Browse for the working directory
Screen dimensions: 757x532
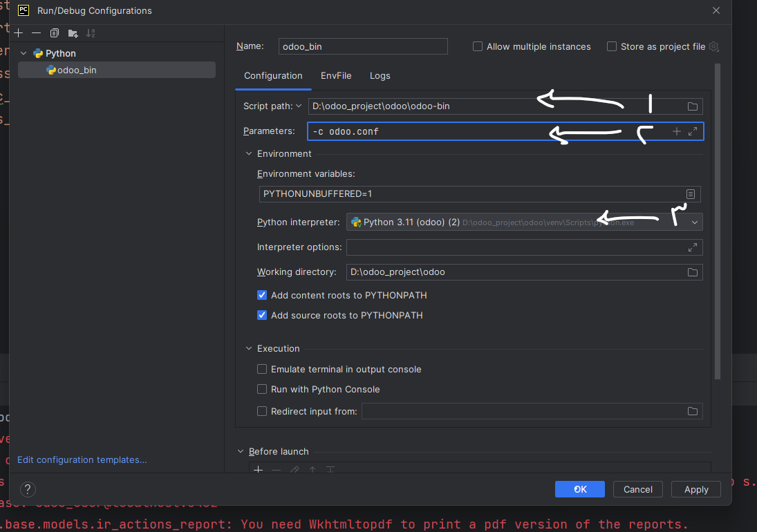[692, 272]
